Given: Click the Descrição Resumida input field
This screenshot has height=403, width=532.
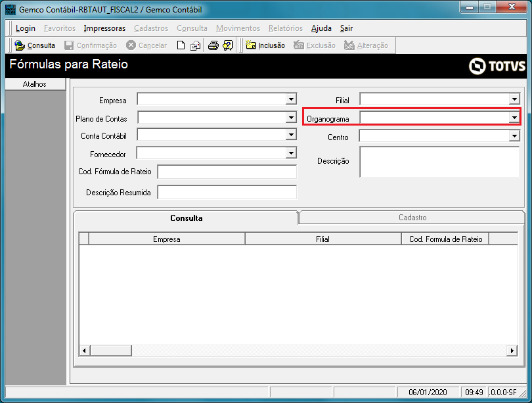Looking at the screenshot, I should tap(227, 193).
